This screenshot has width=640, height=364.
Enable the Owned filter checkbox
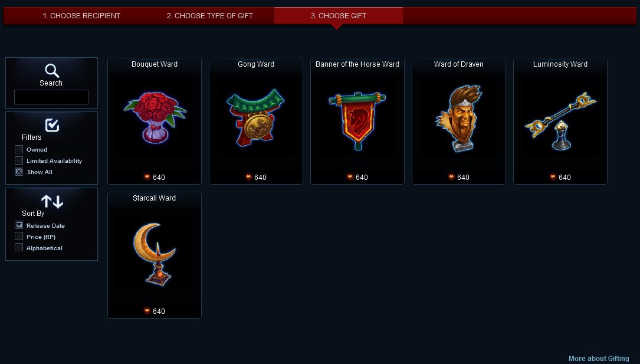pyautogui.click(x=19, y=149)
